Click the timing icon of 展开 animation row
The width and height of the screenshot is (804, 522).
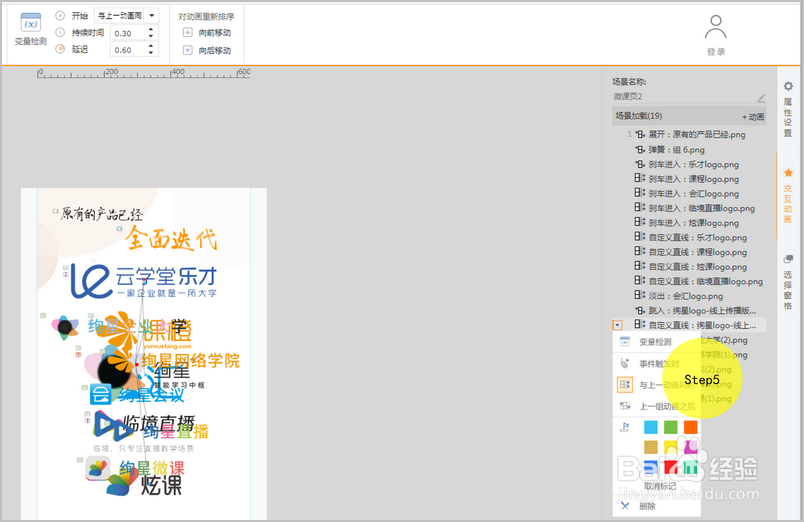pyautogui.click(x=640, y=134)
